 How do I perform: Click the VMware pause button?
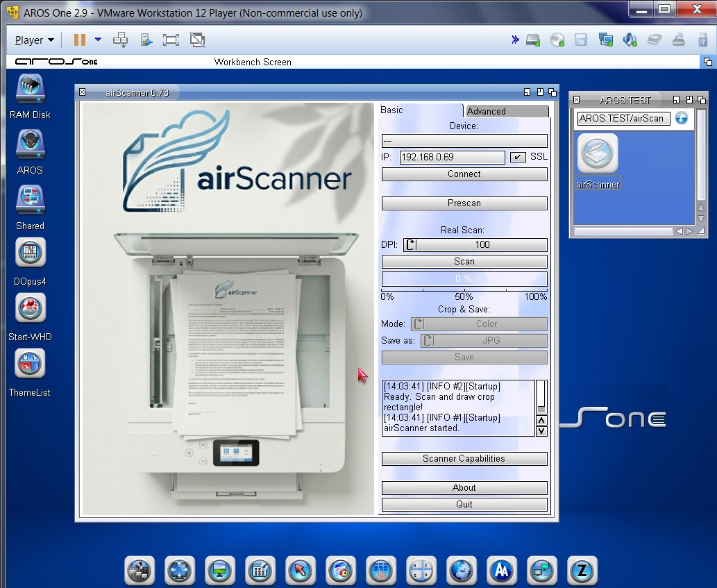click(x=80, y=40)
